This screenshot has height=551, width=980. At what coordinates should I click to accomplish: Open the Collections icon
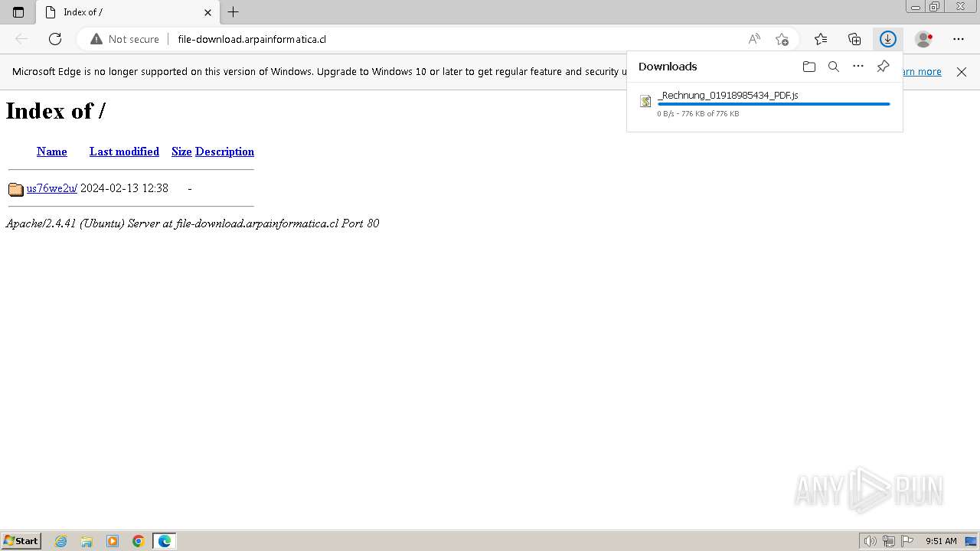click(x=854, y=39)
